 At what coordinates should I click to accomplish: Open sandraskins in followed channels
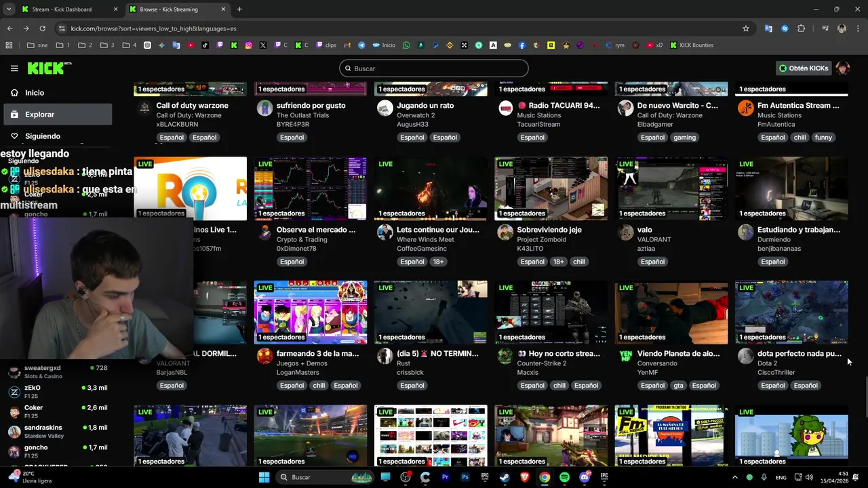coord(57,432)
